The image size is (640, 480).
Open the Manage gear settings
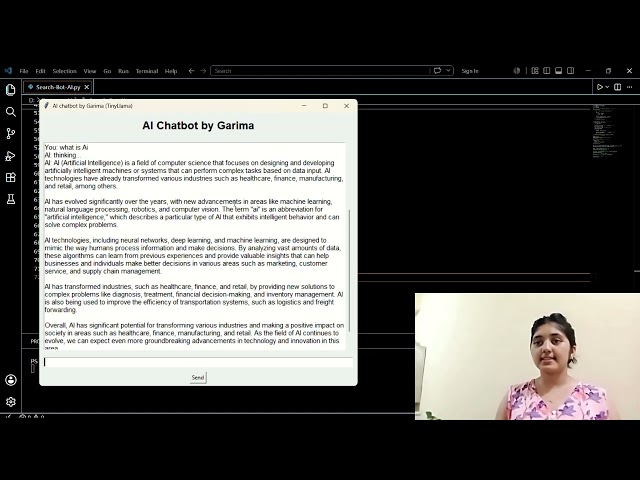[11, 402]
